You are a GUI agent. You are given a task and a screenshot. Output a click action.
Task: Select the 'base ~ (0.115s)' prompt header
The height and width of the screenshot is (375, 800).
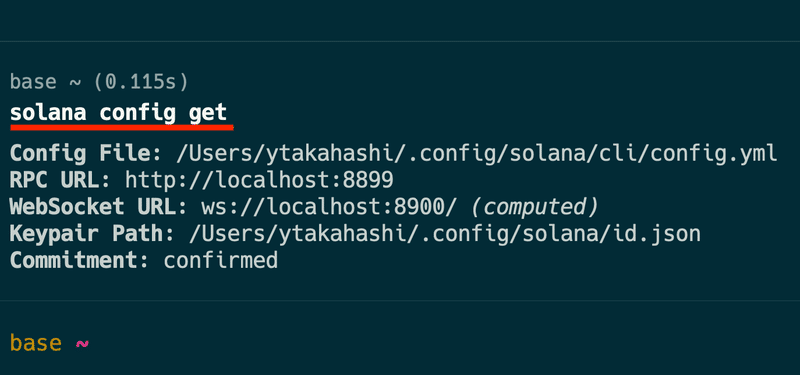[99, 82]
